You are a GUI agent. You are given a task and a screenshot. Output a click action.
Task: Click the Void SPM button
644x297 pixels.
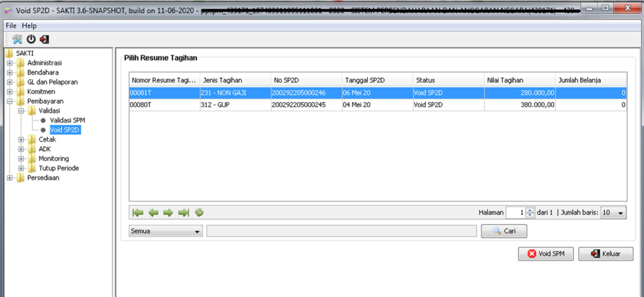(x=545, y=254)
